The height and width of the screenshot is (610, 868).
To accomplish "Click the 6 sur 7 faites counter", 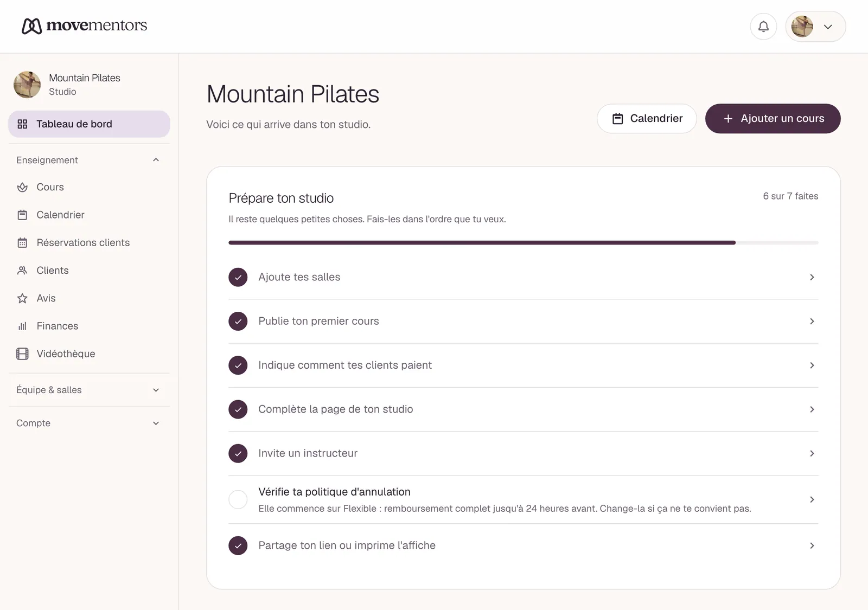I will 790,196.
